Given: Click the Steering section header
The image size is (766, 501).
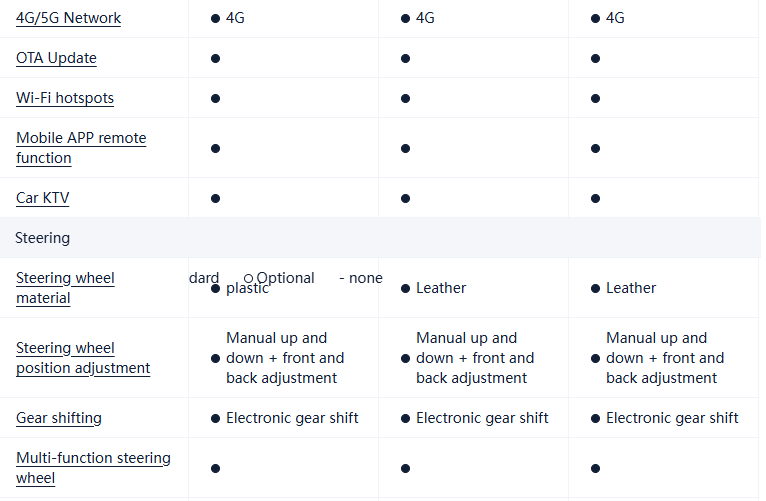Looking at the screenshot, I should tap(43, 238).
